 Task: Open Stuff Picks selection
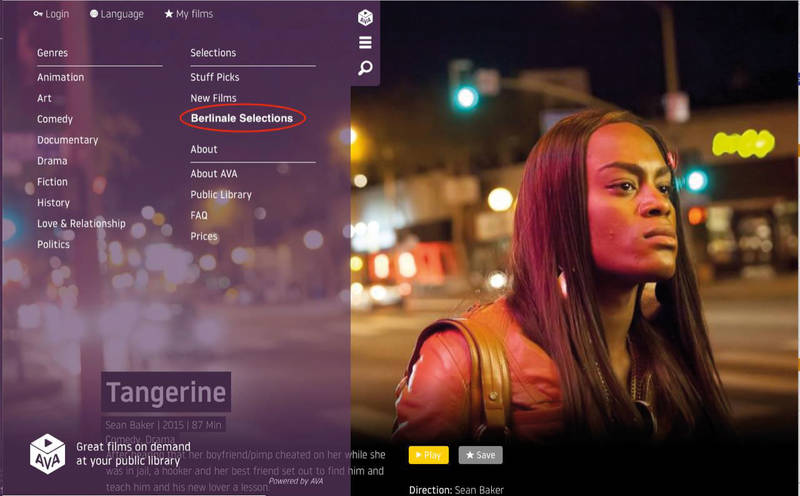click(215, 78)
